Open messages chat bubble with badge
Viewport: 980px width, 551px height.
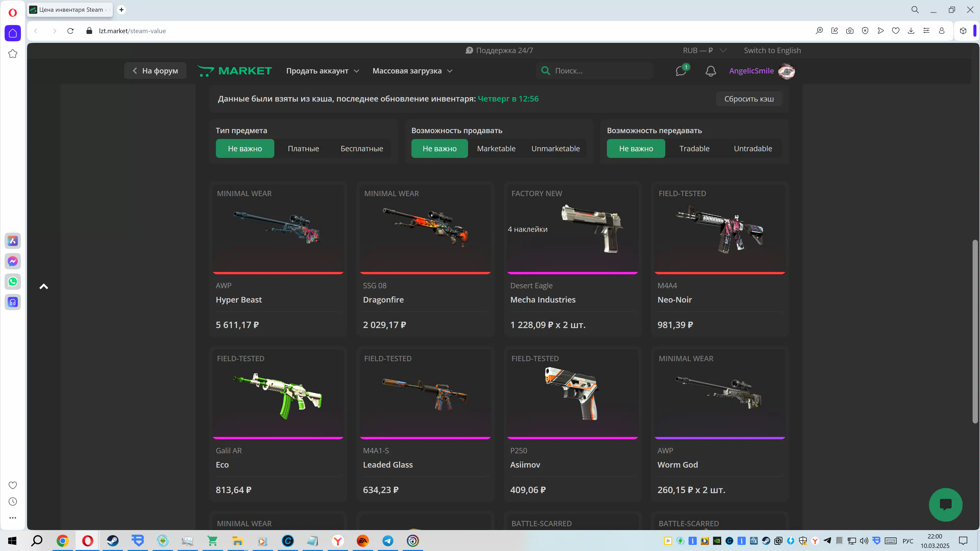[681, 71]
